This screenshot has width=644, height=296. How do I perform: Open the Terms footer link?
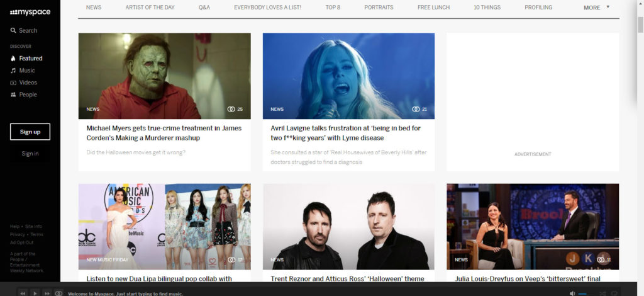click(x=36, y=234)
